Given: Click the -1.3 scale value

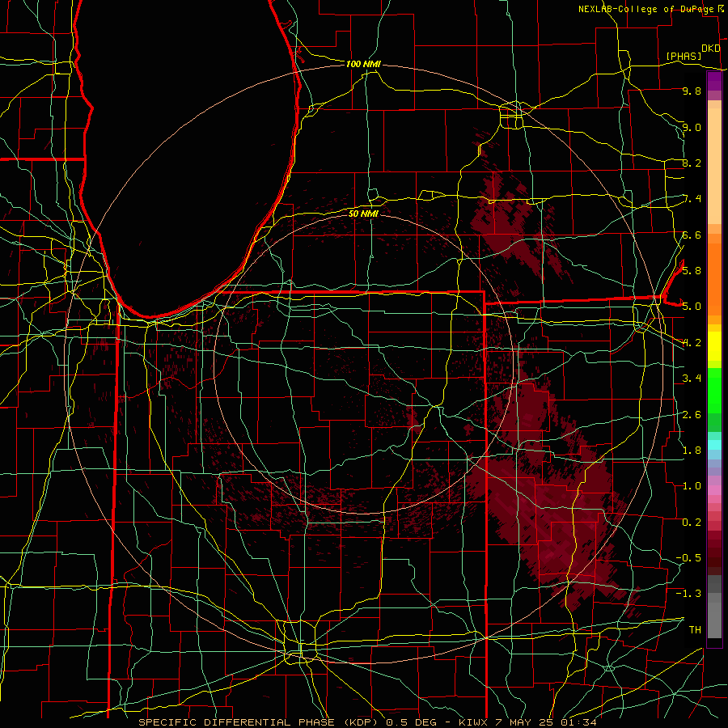Looking at the screenshot, I should click(688, 594).
